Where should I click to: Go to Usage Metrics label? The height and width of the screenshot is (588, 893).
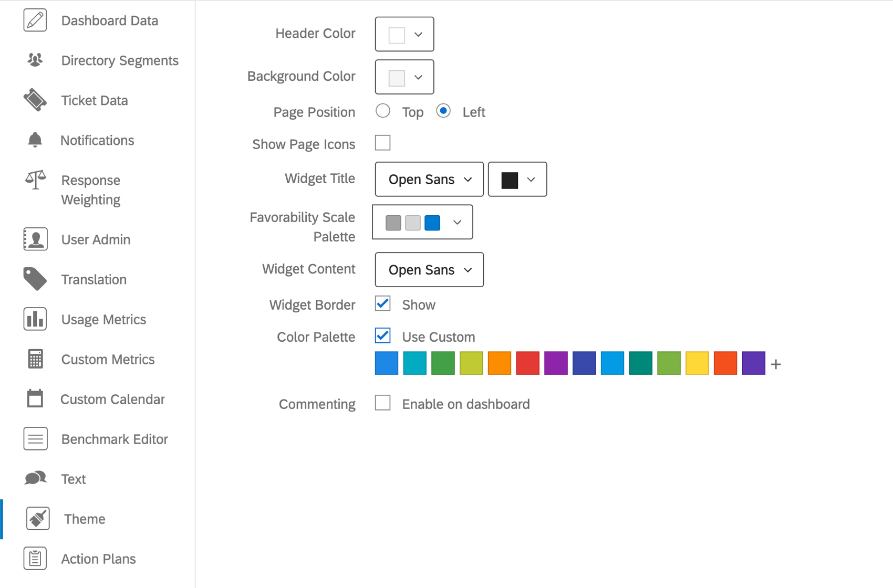coord(103,319)
